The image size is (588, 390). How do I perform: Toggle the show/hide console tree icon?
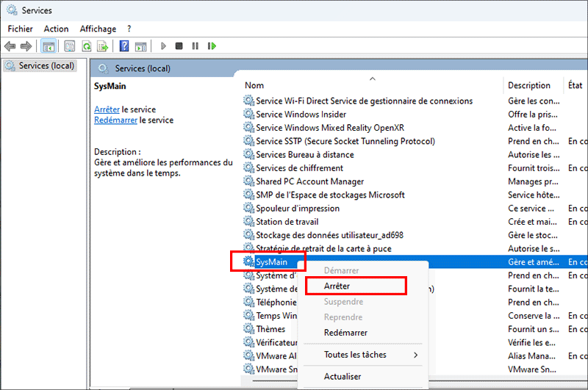[x=49, y=46]
